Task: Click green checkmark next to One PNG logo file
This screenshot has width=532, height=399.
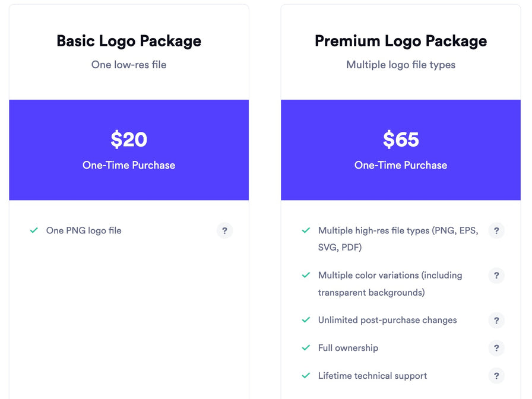Action: pyautogui.click(x=34, y=230)
